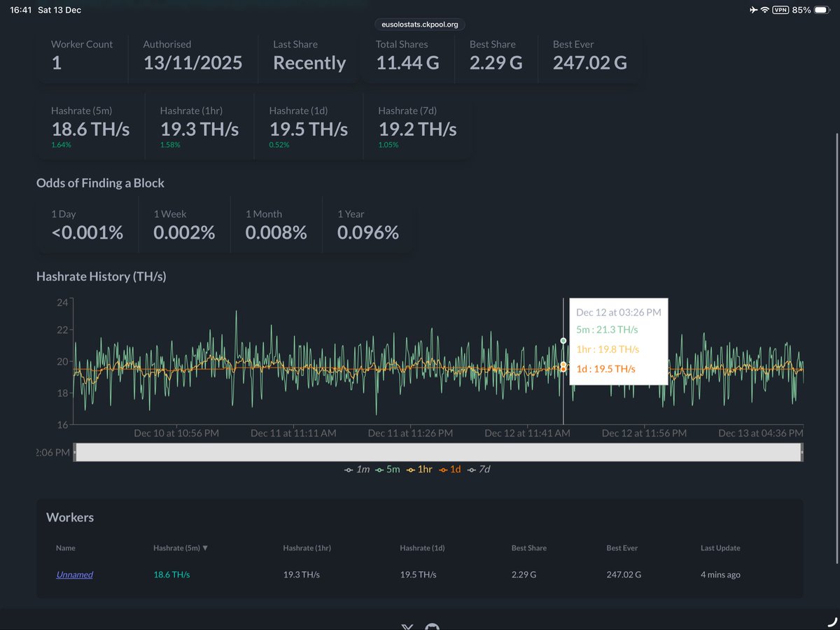Screen dimensions: 840x630
Task: Click the Dec 10 at 10:56 PM axis label
Action: point(176,433)
